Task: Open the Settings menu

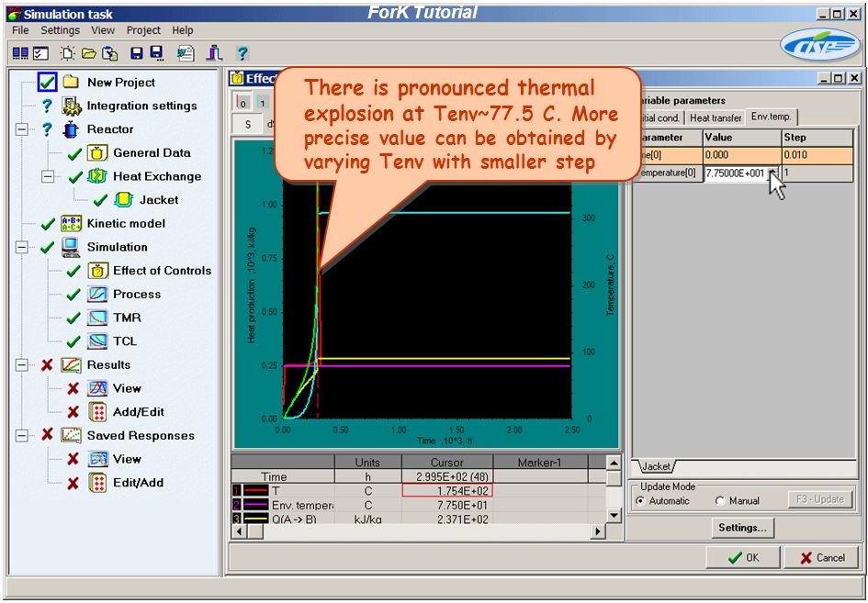Action: click(61, 30)
